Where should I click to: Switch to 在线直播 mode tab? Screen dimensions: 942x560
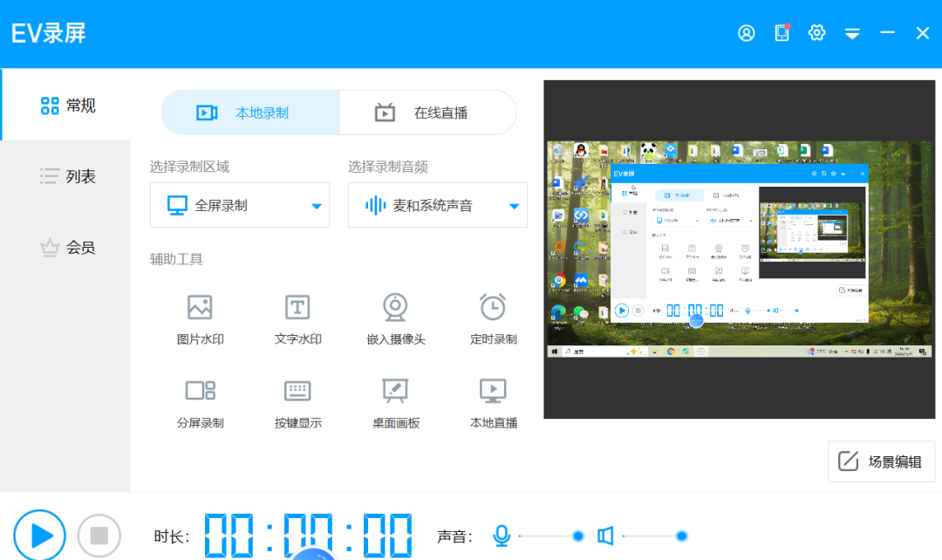427,113
